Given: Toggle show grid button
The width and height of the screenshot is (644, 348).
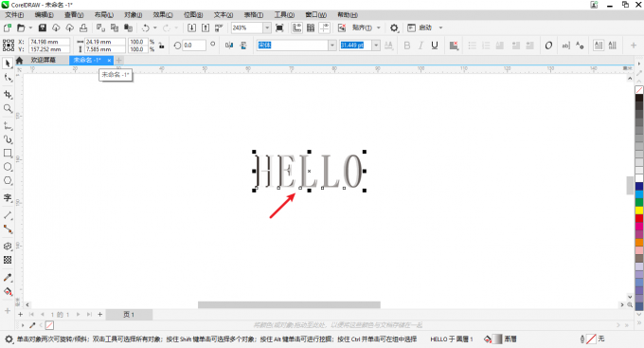Looking at the screenshot, I should point(311,27).
